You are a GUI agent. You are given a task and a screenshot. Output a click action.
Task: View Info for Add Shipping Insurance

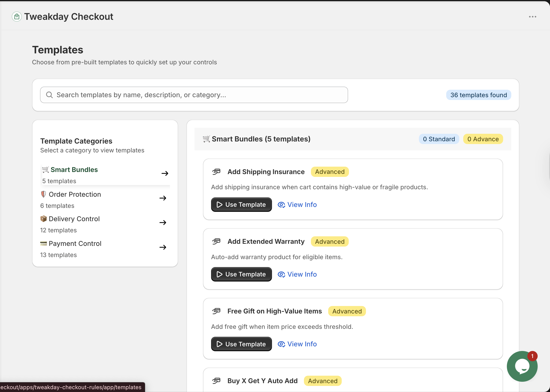coord(297,204)
